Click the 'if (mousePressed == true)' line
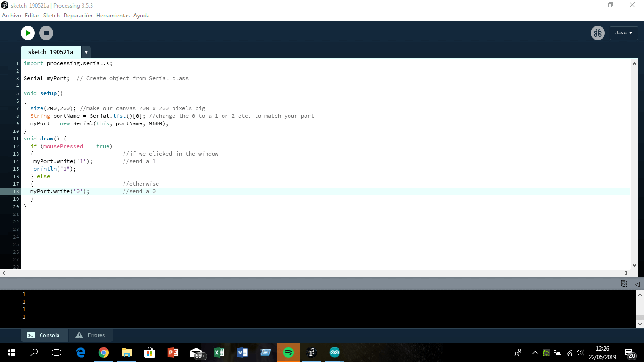This screenshot has height=362, width=644. (x=71, y=146)
